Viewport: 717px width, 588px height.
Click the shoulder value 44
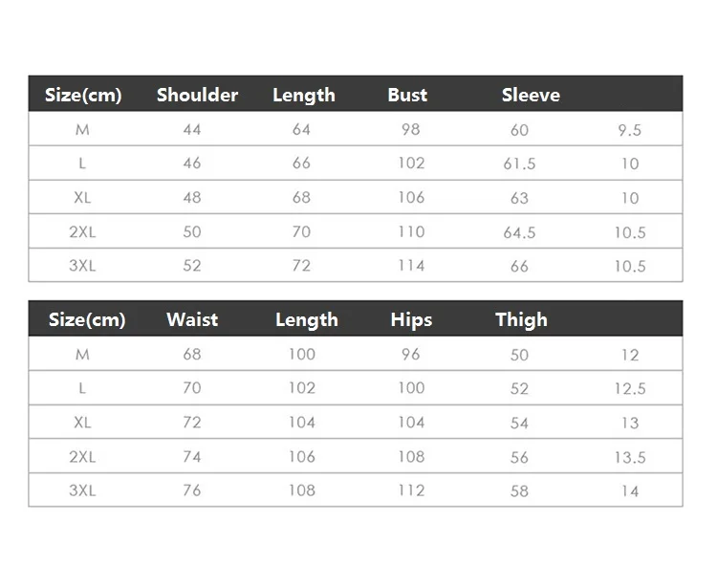pos(192,129)
